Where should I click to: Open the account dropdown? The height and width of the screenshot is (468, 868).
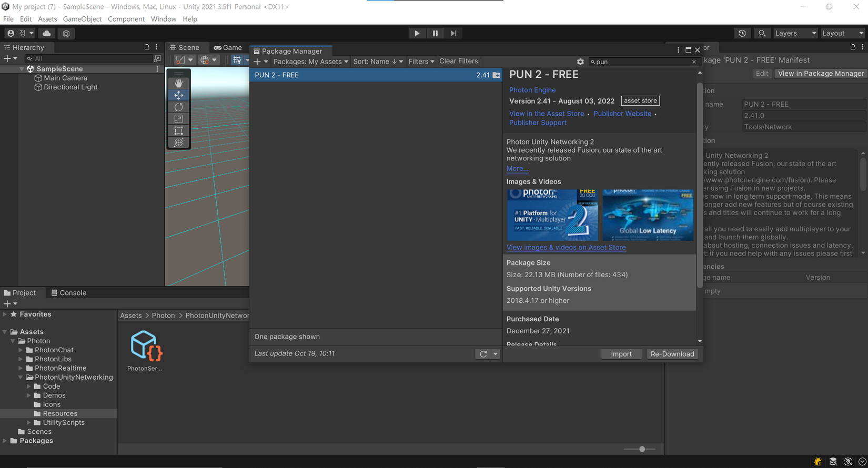pyautogui.click(x=20, y=33)
